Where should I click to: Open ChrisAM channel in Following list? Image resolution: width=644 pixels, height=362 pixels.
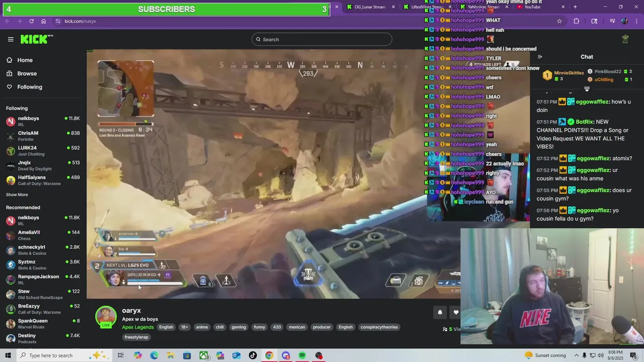coord(43,136)
